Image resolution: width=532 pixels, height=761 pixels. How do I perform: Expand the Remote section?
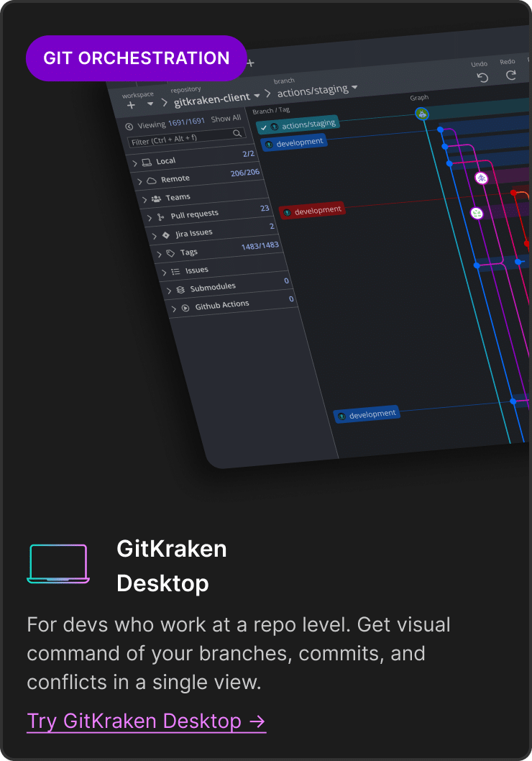pos(139,181)
